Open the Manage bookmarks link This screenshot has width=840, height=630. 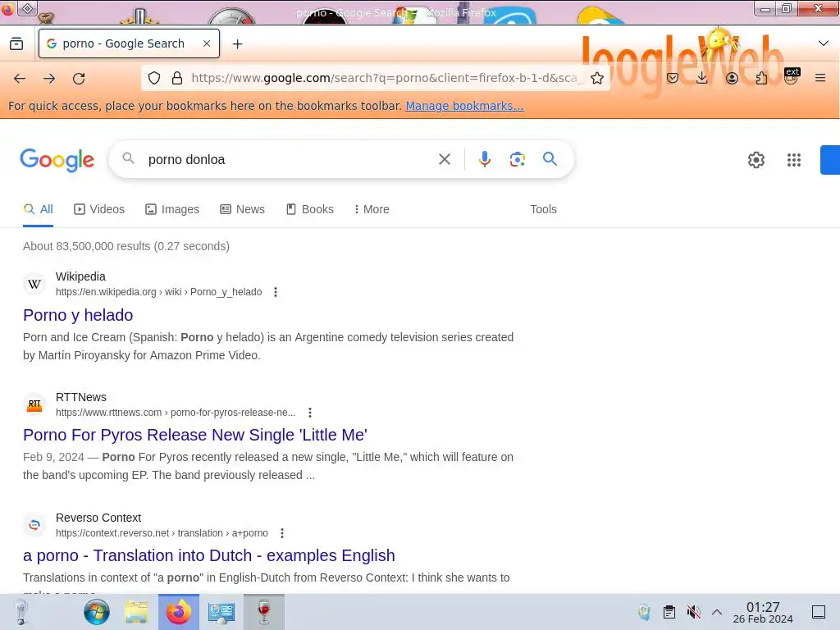click(464, 106)
